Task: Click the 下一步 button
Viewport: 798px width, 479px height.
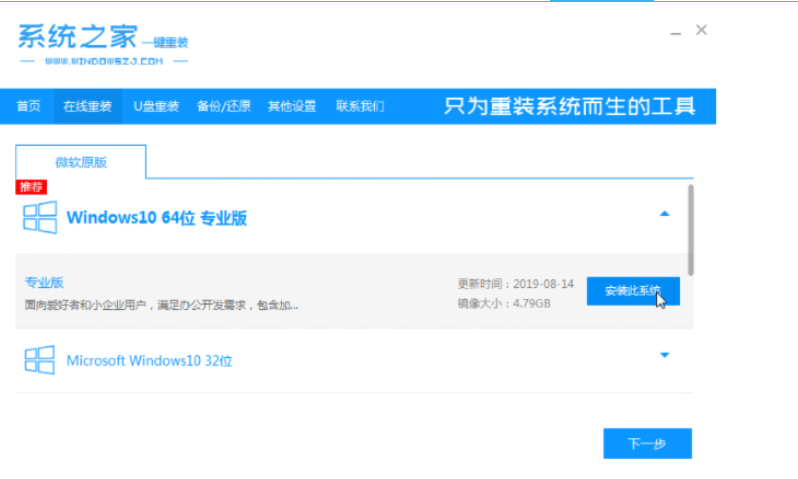Action: click(x=647, y=443)
